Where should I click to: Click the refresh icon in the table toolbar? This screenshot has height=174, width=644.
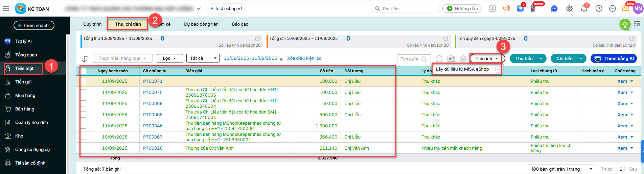pyautogui.click(x=439, y=59)
